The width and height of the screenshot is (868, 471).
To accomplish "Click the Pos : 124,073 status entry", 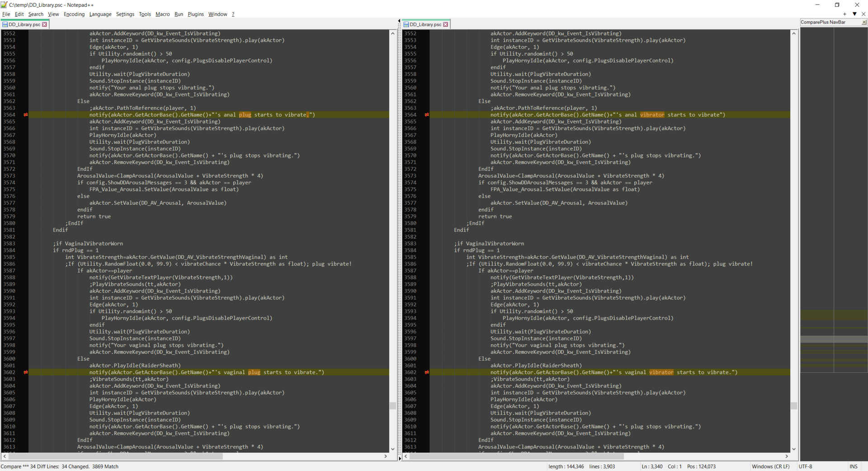I will coord(701,466).
